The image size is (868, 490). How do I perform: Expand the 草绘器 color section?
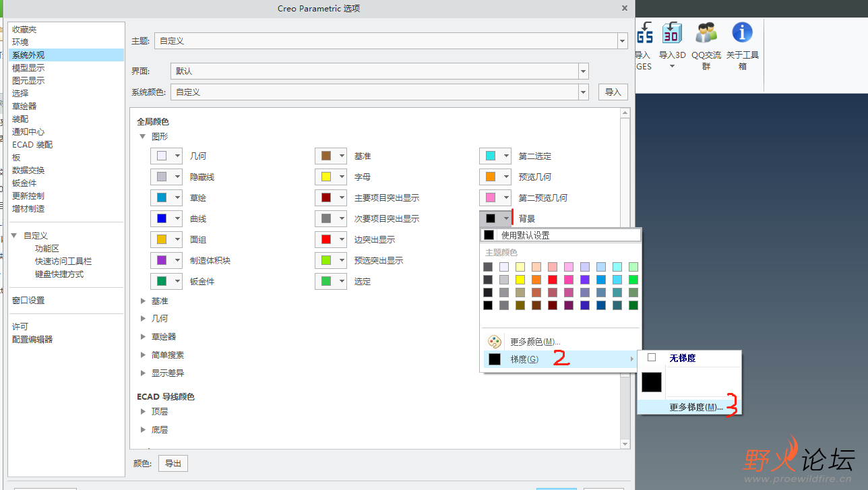point(143,336)
